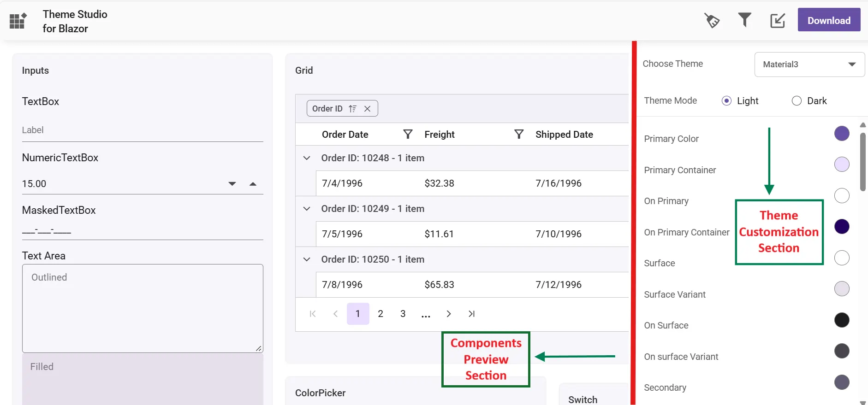
Task: Click the TextBox Label input field
Action: (x=143, y=130)
